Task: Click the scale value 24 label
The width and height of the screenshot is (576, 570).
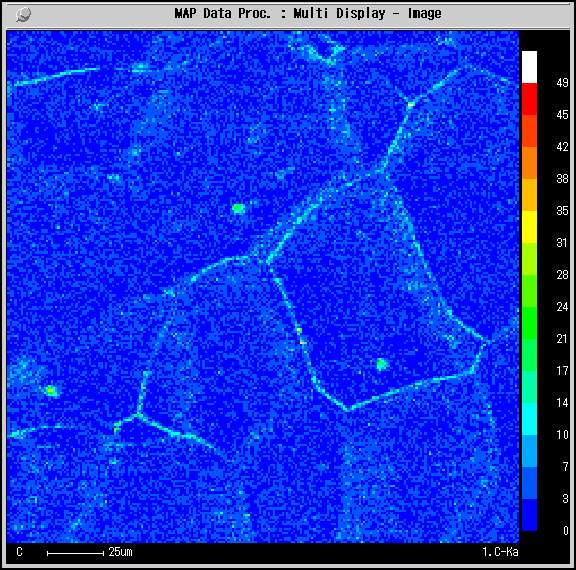Action: click(562, 306)
